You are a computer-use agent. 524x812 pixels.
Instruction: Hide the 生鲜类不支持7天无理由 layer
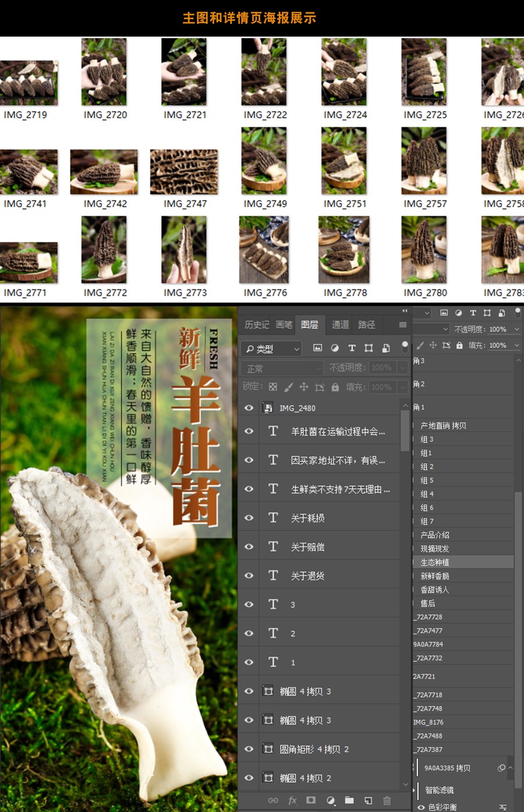point(249,489)
